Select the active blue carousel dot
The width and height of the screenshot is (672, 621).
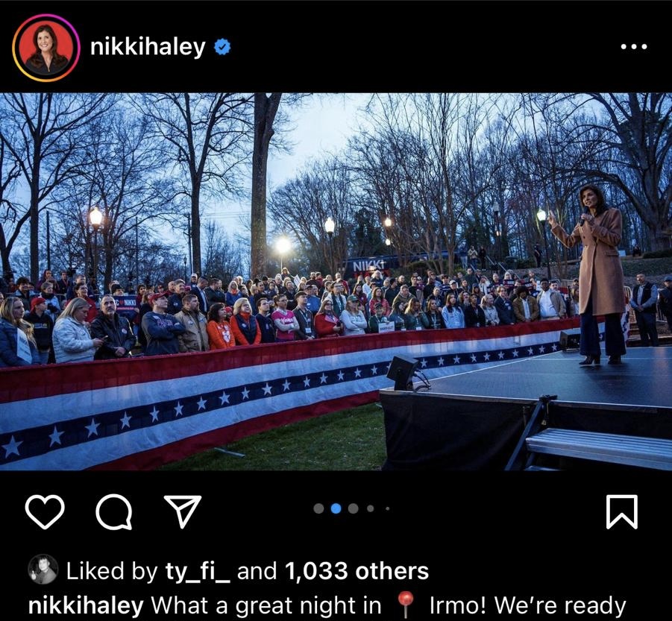pos(336,508)
